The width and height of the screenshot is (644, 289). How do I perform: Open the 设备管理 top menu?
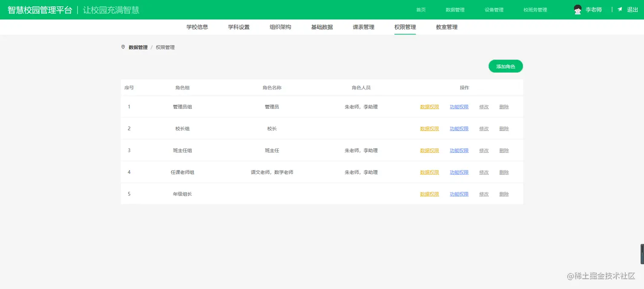(x=494, y=10)
